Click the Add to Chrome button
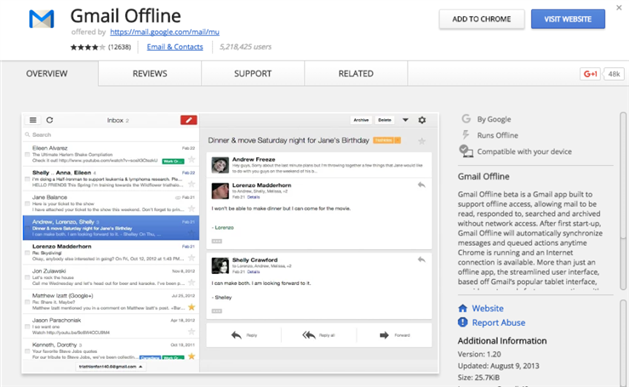This screenshot has height=387, width=629. [x=481, y=19]
